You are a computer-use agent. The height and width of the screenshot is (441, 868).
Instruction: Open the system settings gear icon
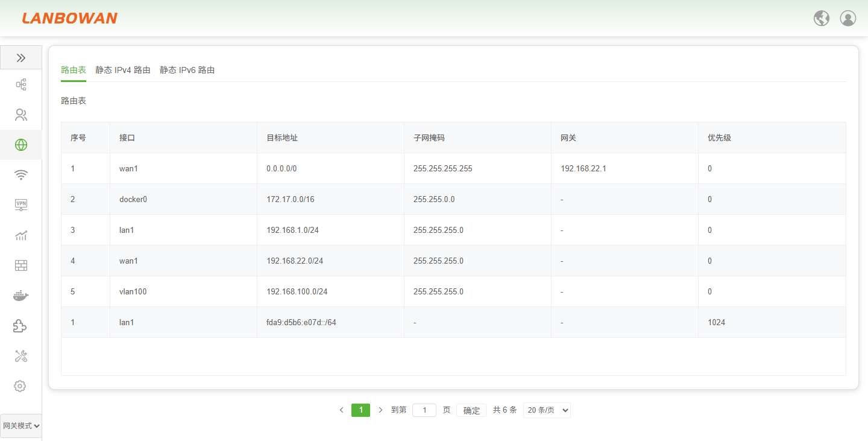click(x=20, y=386)
